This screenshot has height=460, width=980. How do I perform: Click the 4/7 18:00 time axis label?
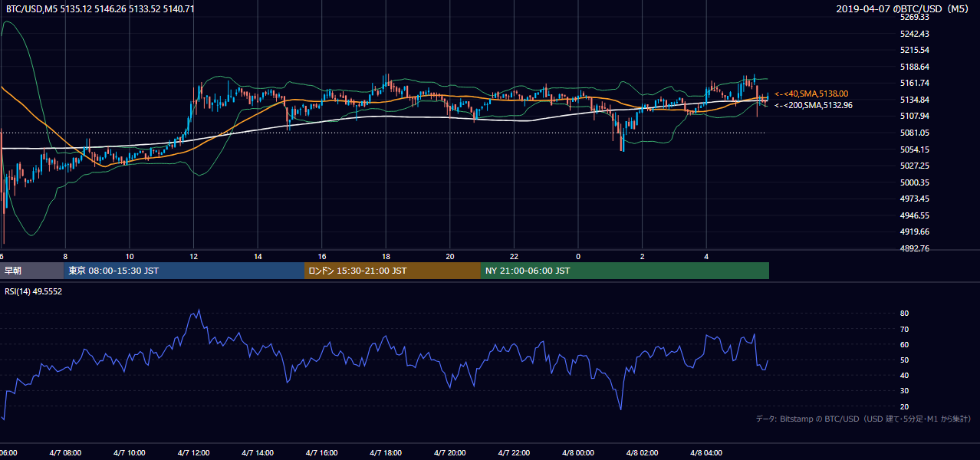386,453
